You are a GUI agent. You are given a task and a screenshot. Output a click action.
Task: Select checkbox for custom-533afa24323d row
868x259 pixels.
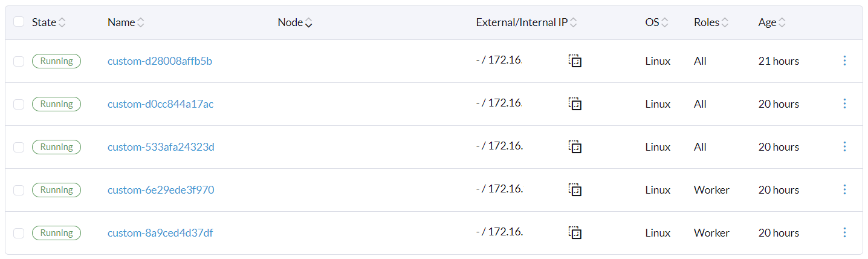coord(19,147)
